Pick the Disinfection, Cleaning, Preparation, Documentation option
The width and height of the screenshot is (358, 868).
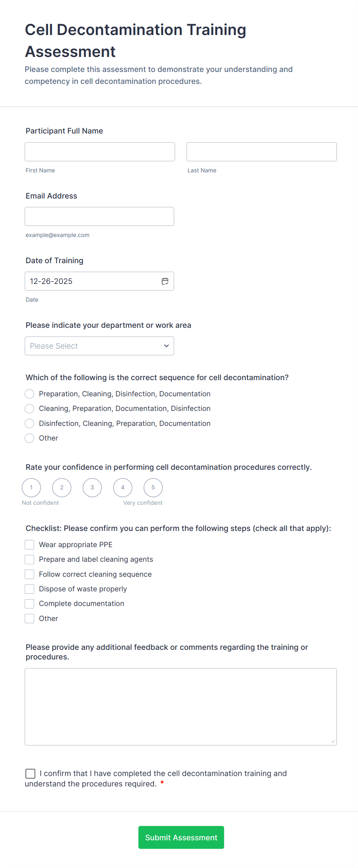click(30, 424)
